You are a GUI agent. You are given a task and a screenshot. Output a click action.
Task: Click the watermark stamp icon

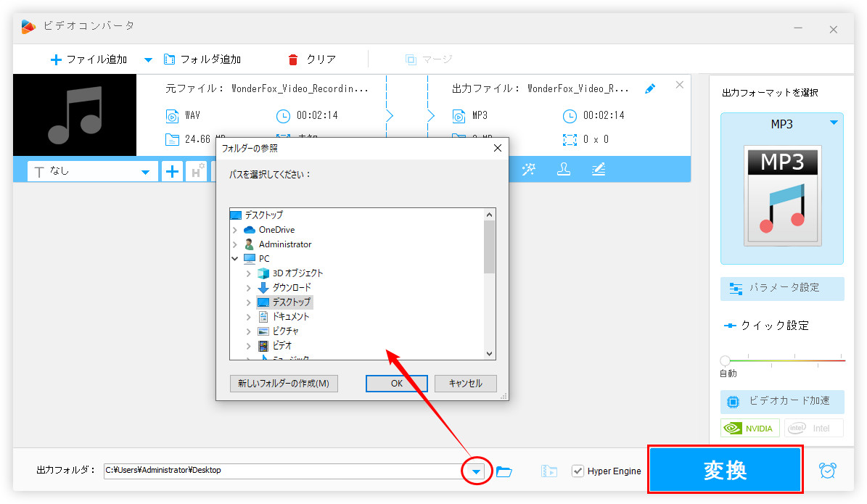[x=564, y=169]
